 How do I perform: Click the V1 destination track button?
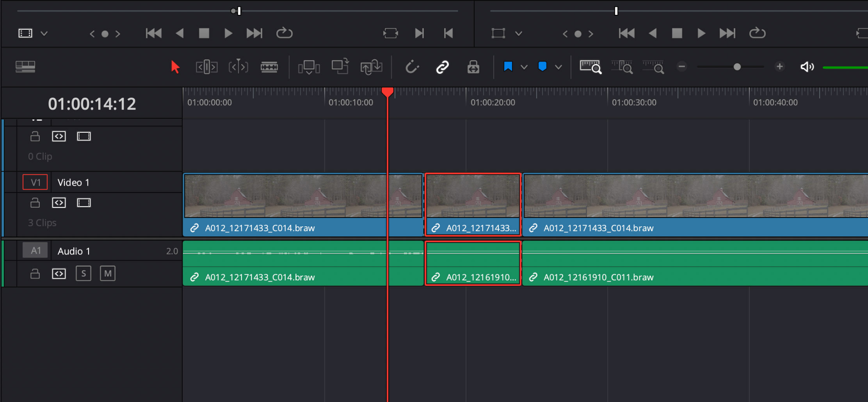click(35, 182)
